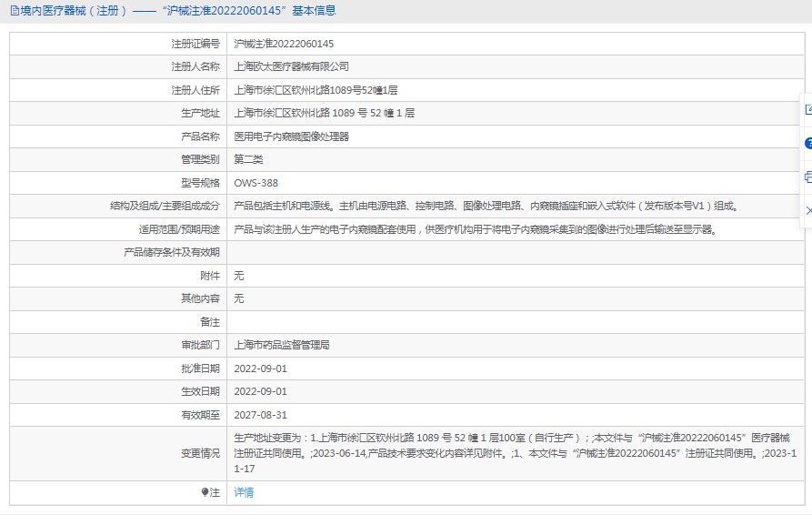This screenshot has width=812, height=515.
Task: Click the 适用范围/预期用途 label
Action: click(179, 229)
